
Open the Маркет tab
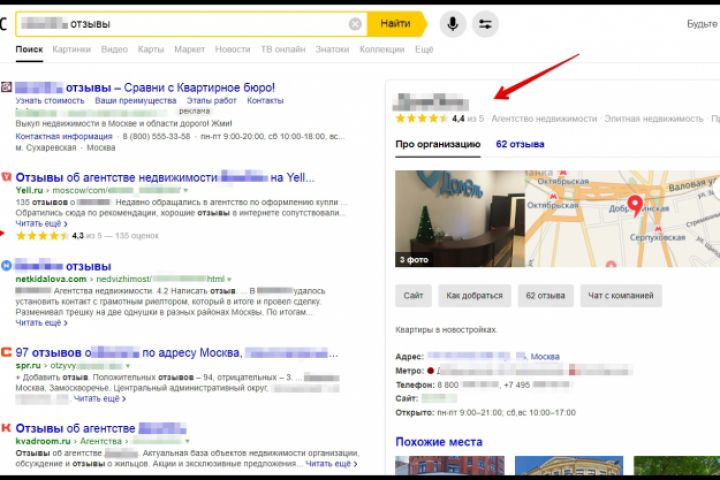point(189,49)
